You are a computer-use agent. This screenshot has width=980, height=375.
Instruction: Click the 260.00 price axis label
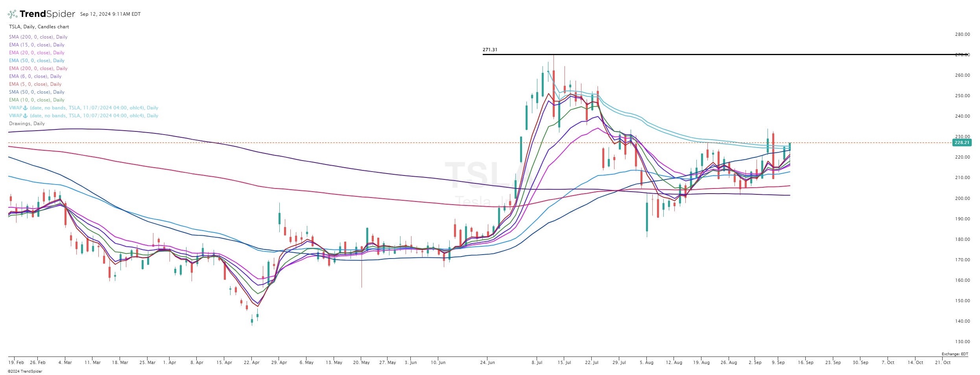(962, 75)
